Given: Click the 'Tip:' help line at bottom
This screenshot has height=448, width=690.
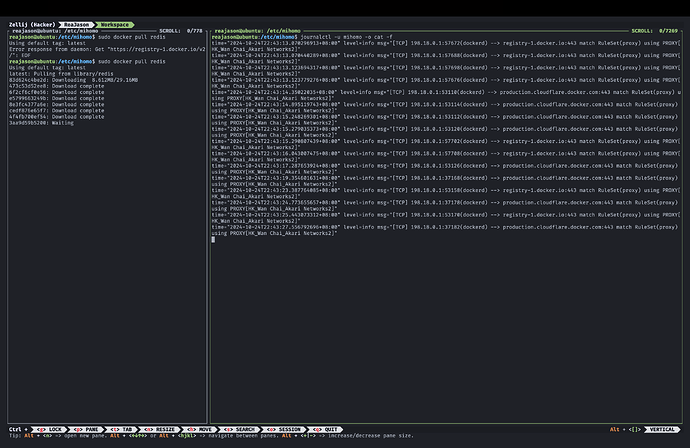Looking at the screenshot, I should click(211, 436).
